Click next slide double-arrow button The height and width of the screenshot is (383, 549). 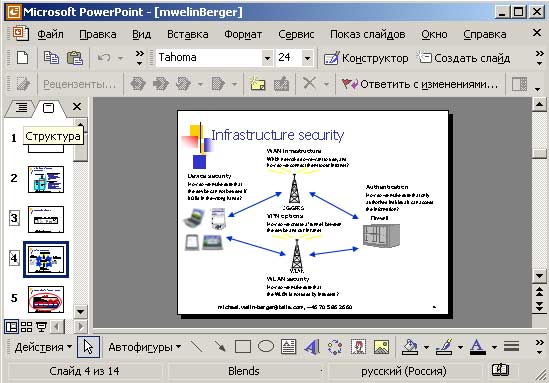(539, 306)
